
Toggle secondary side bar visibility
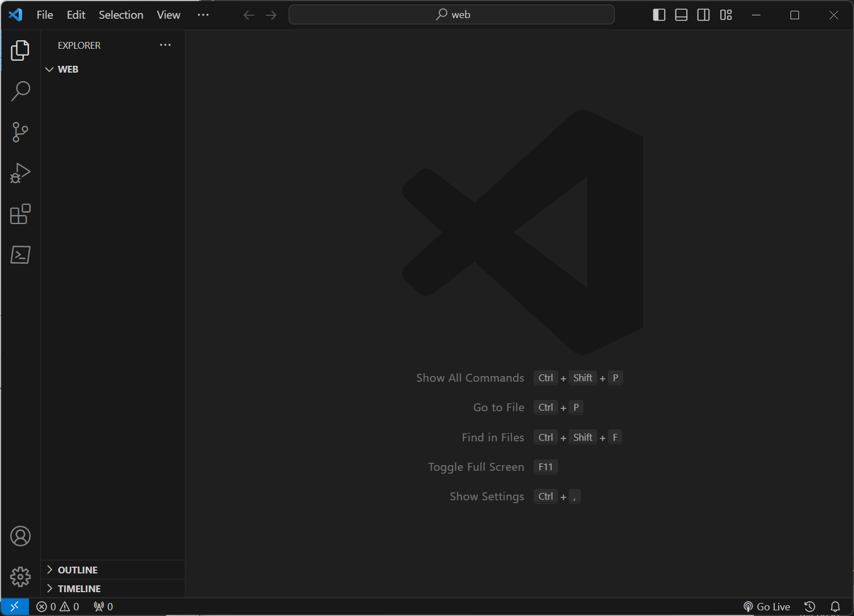[x=703, y=15]
